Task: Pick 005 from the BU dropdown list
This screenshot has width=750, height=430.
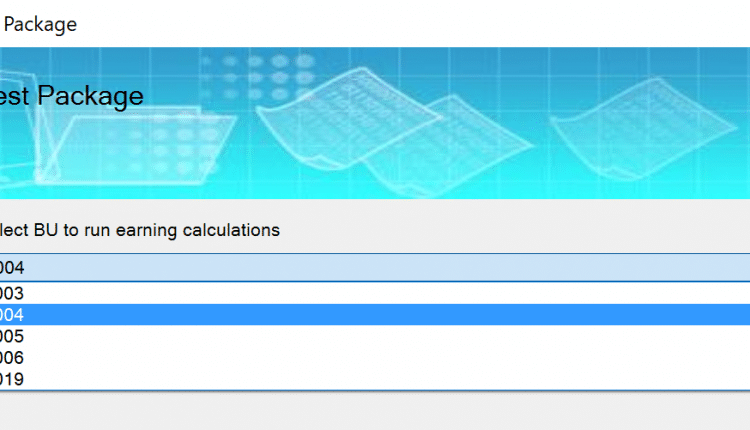Action: 14,336
